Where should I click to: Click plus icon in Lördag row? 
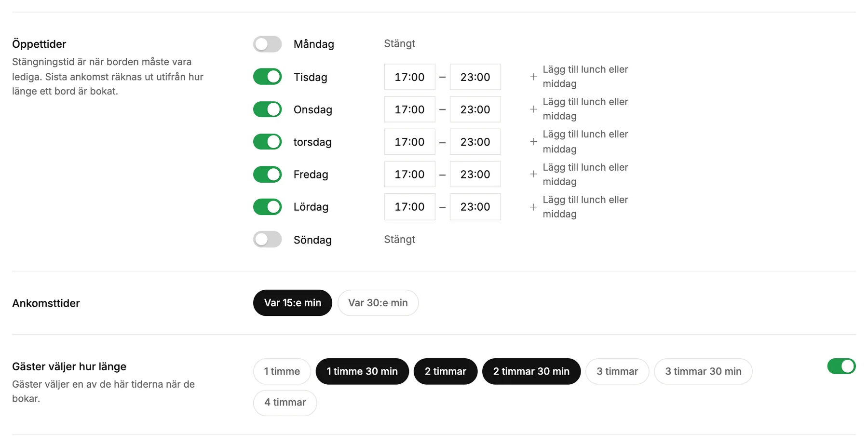(533, 207)
